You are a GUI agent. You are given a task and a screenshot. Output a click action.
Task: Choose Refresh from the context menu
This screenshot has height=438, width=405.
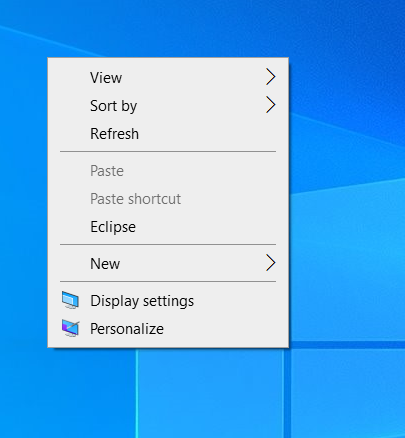pyautogui.click(x=168, y=134)
